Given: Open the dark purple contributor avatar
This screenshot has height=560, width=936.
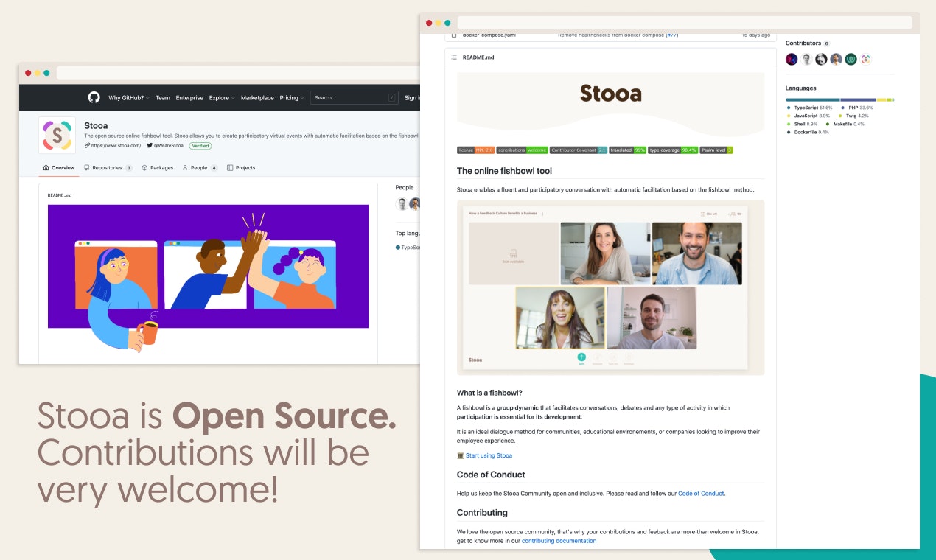Looking at the screenshot, I should [x=792, y=59].
